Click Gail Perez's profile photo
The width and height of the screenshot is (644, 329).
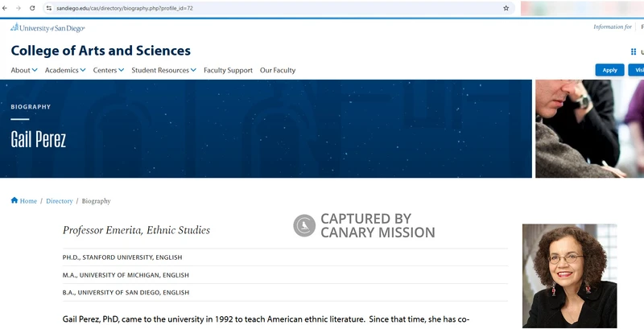click(x=569, y=276)
